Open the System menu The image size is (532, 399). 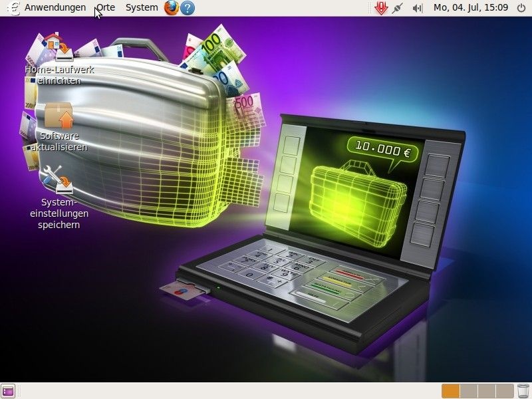(x=142, y=7)
